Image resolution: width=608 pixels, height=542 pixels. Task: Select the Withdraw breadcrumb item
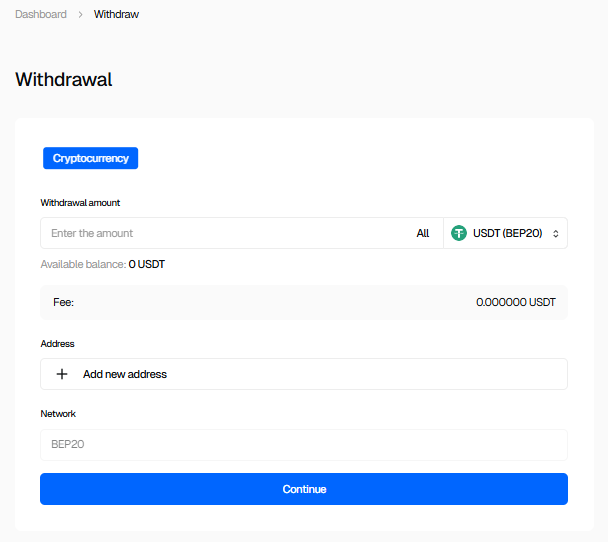[116, 15]
